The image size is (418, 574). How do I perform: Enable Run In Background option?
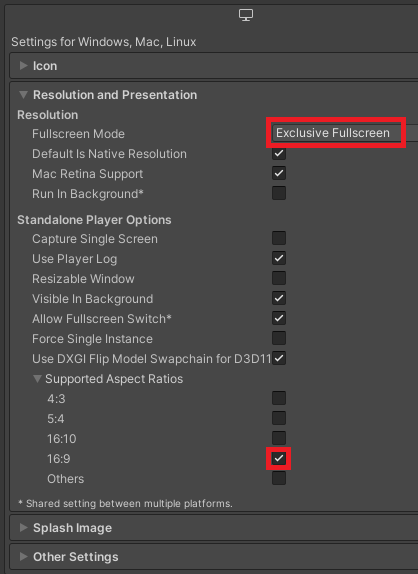click(x=279, y=193)
